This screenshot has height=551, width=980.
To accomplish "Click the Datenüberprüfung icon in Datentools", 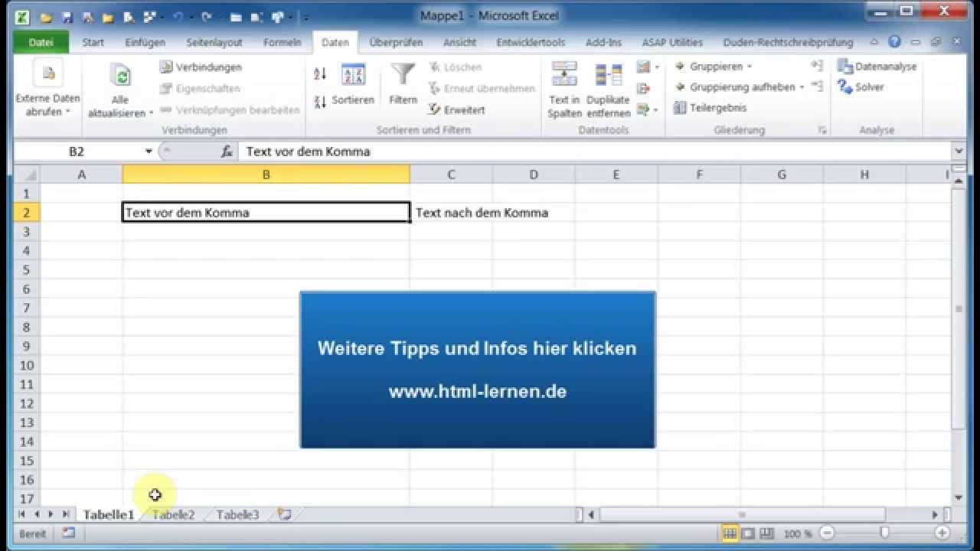I will (642, 67).
